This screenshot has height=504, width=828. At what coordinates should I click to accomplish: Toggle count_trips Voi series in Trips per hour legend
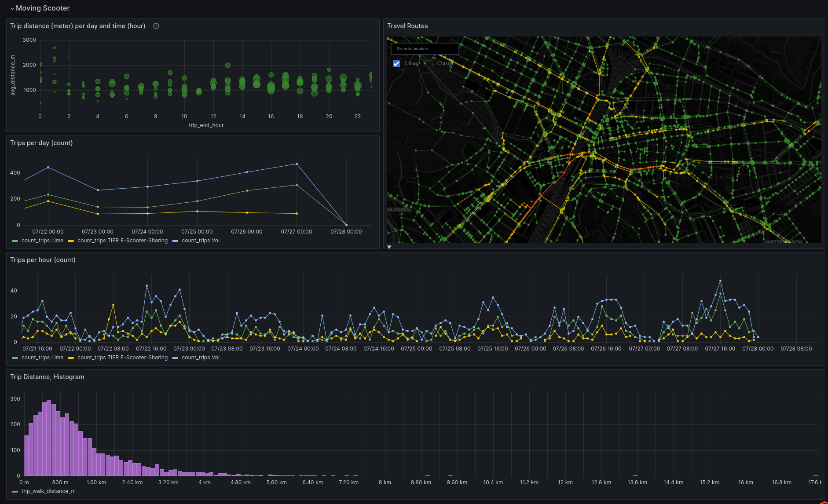point(201,358)
